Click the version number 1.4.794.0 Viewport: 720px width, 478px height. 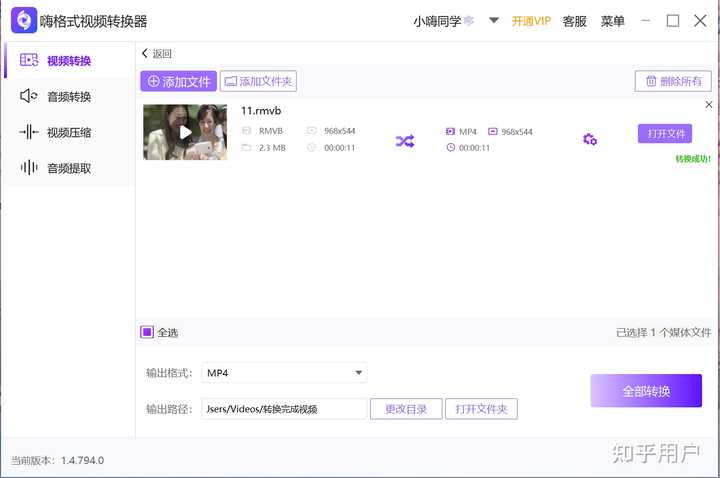click(x=83, y=460)
